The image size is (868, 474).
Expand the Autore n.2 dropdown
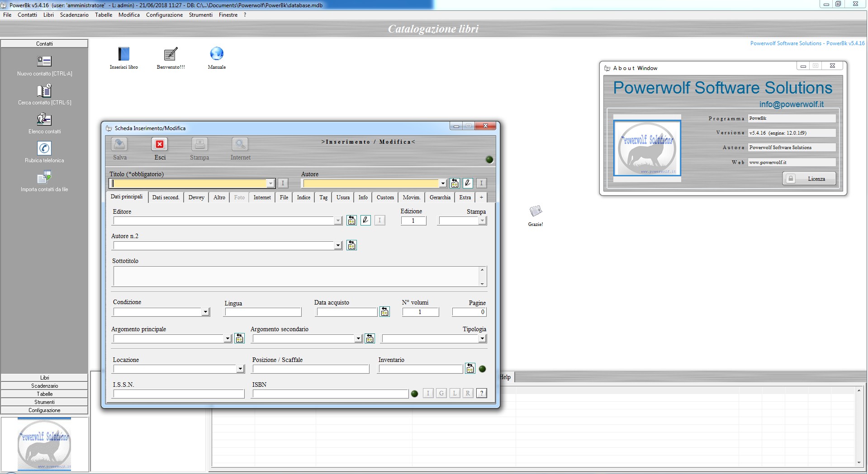pyautogui.click(x=338, y=245)
